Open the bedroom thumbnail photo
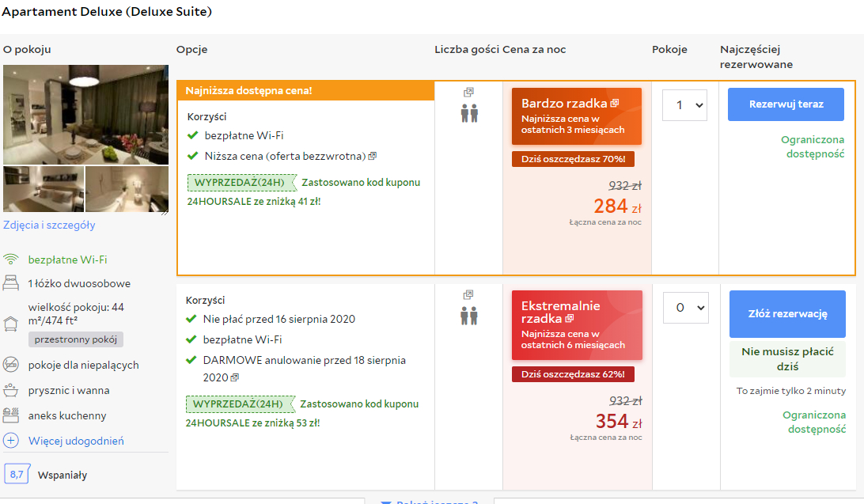The width and height of the screenshot is (864, 504). [x=44, y=189]
